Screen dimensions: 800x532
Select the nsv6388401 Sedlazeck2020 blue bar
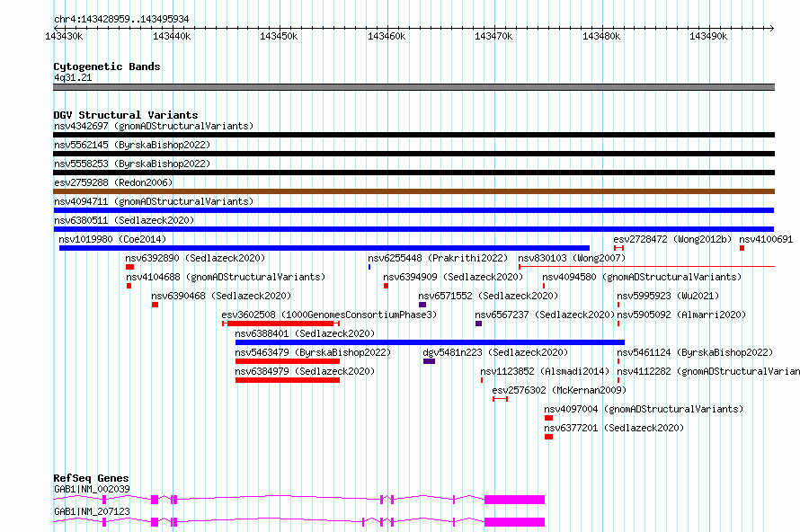click(x=430, y=342)
